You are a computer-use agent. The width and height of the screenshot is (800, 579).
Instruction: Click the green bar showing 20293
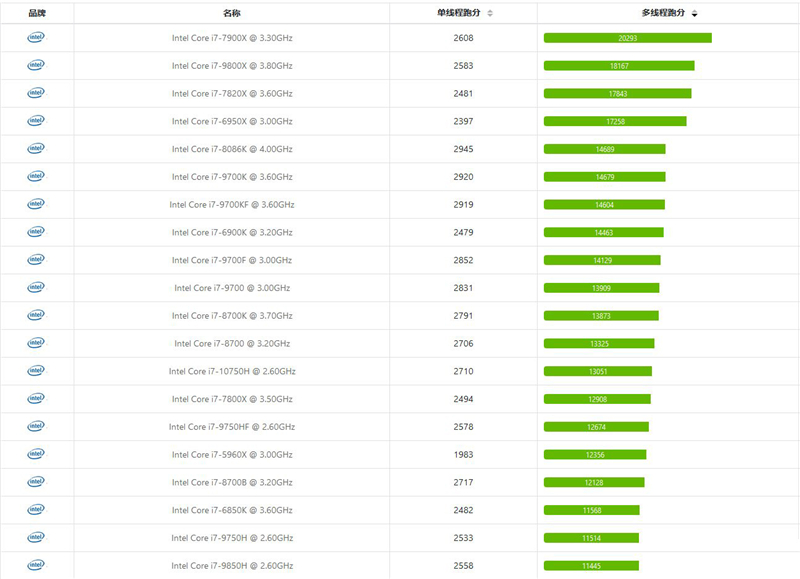point(627,38)
